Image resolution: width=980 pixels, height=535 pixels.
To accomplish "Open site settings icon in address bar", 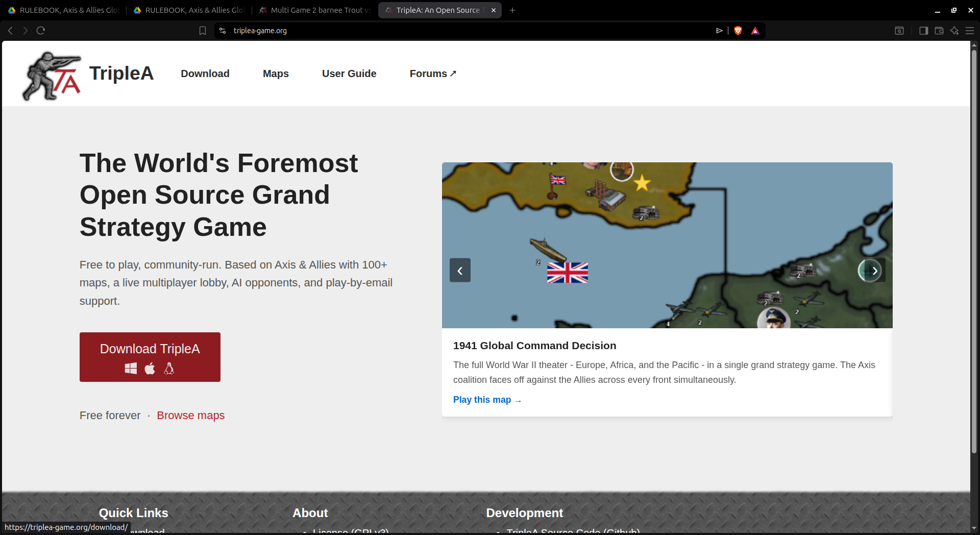I will tap(223, 31).
